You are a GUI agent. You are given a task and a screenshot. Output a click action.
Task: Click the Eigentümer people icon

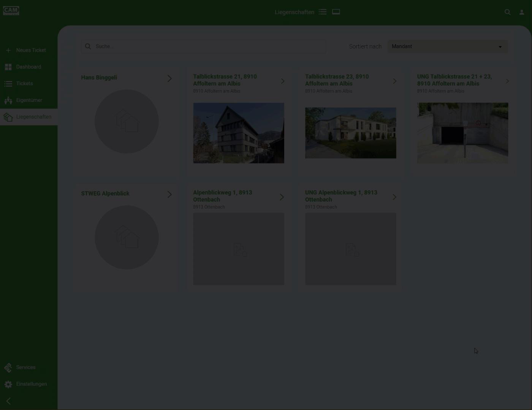[8, 100]
